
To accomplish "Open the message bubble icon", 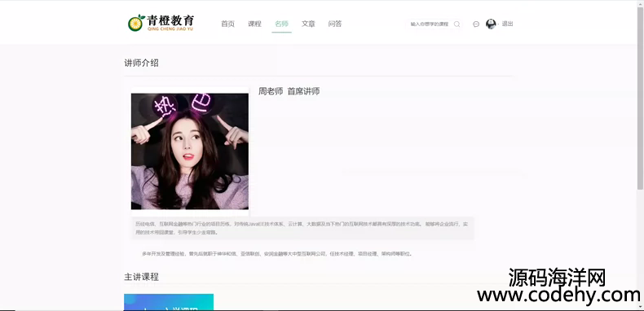I will pyautogui.click(x=476, y=24).
